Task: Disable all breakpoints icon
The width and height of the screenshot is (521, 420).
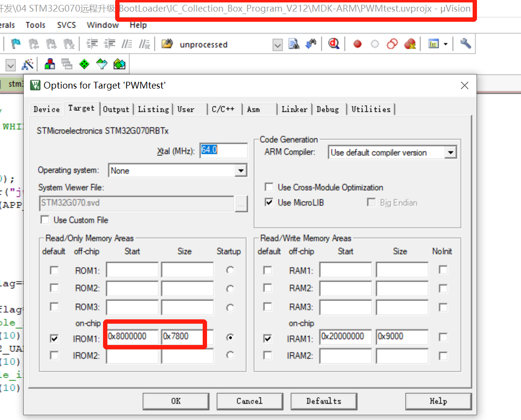Action: 392,44
